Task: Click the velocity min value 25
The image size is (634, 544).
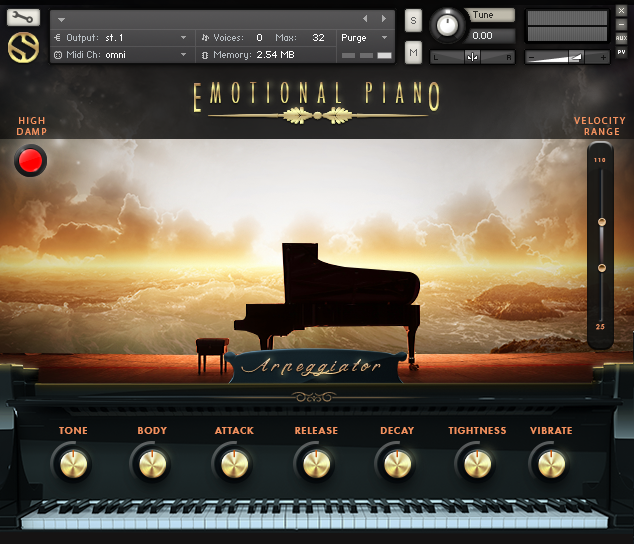Action: tap(600, 327)
